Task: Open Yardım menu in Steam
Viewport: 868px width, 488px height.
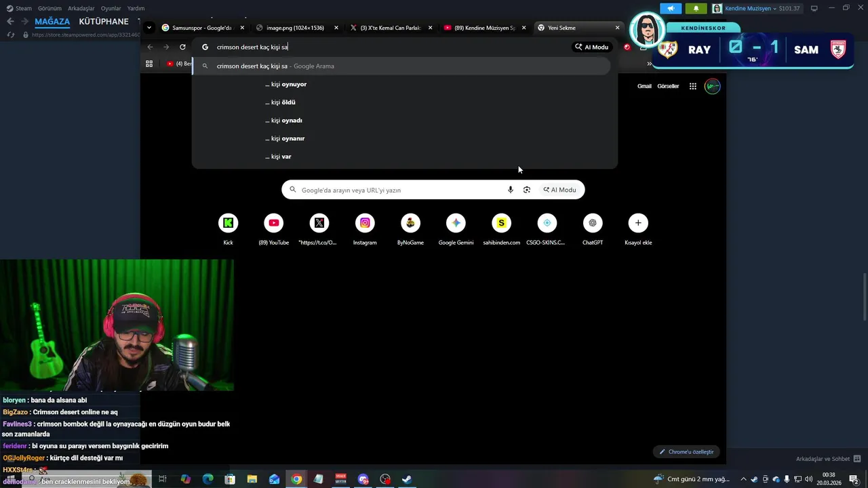Action: click(136, 8)
